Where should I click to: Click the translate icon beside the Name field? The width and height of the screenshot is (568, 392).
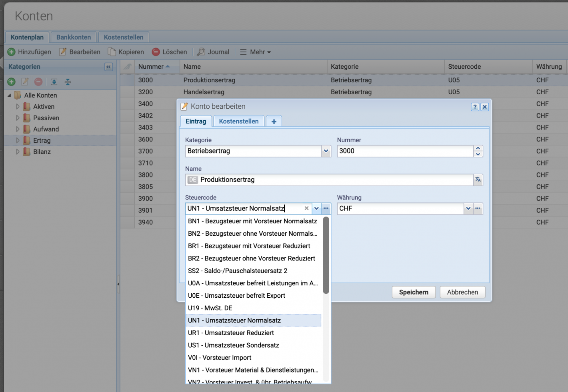[478, 180]
